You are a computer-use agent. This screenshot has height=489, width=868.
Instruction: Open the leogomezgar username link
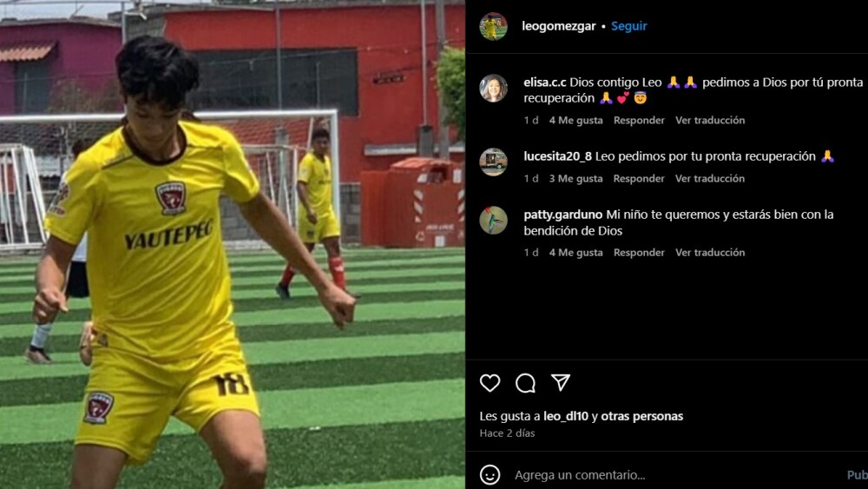pos(558,26)
